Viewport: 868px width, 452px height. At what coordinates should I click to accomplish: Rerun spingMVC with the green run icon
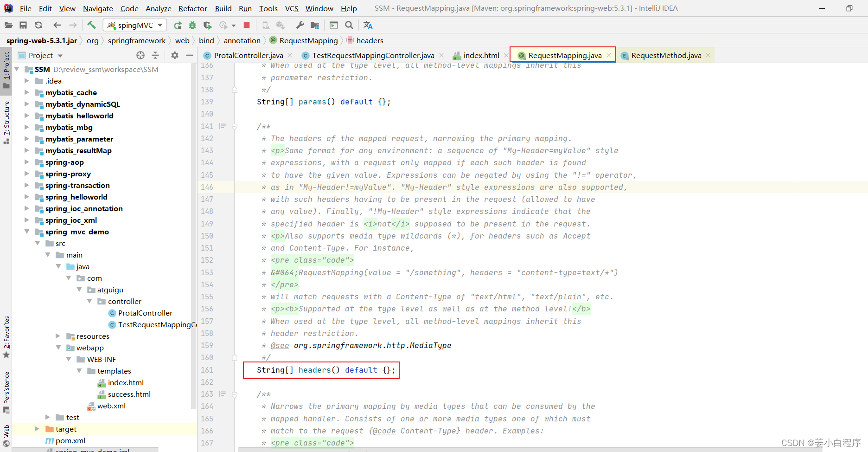178,25
